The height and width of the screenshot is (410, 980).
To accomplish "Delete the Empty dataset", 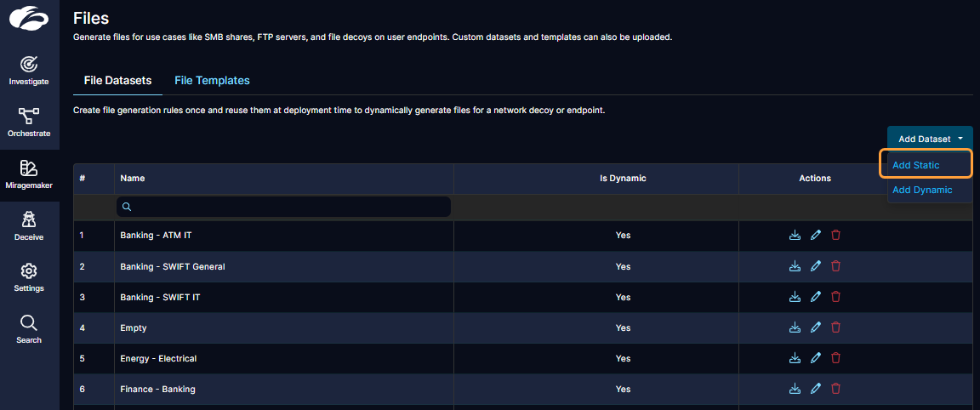I will pyautogui.click(x=835, y=327).
